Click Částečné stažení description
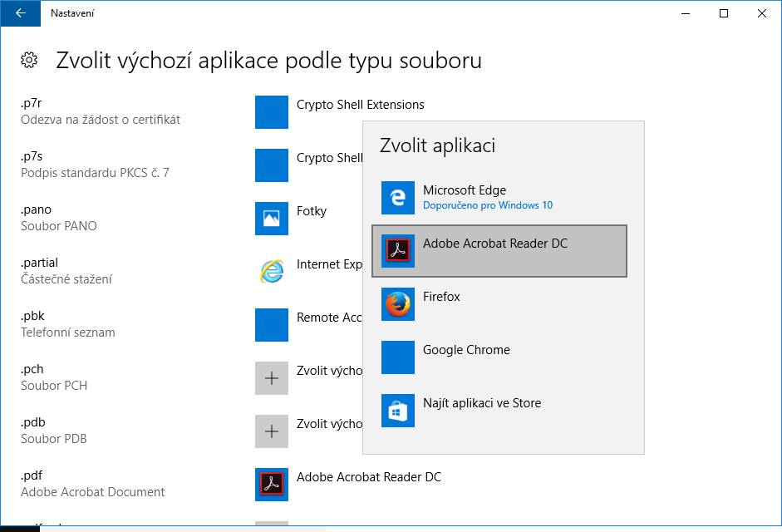This screenshot has height=532, width=782. (x=66, y=279)
